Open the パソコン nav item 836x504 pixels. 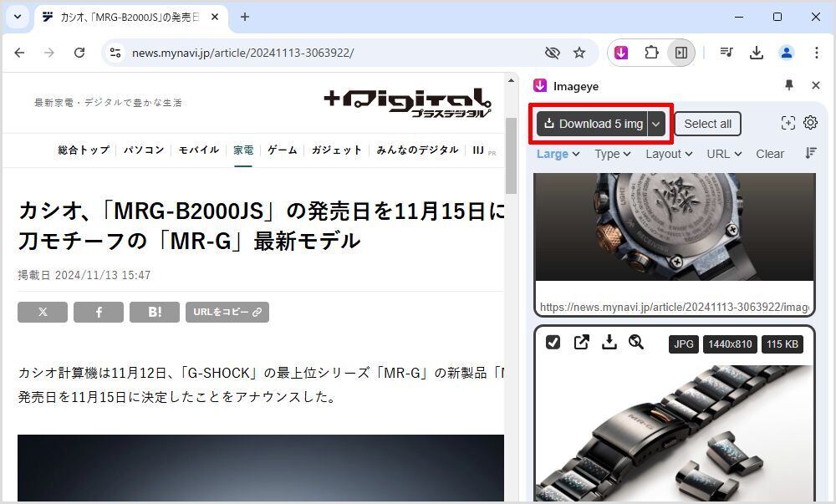coord(144,150)
